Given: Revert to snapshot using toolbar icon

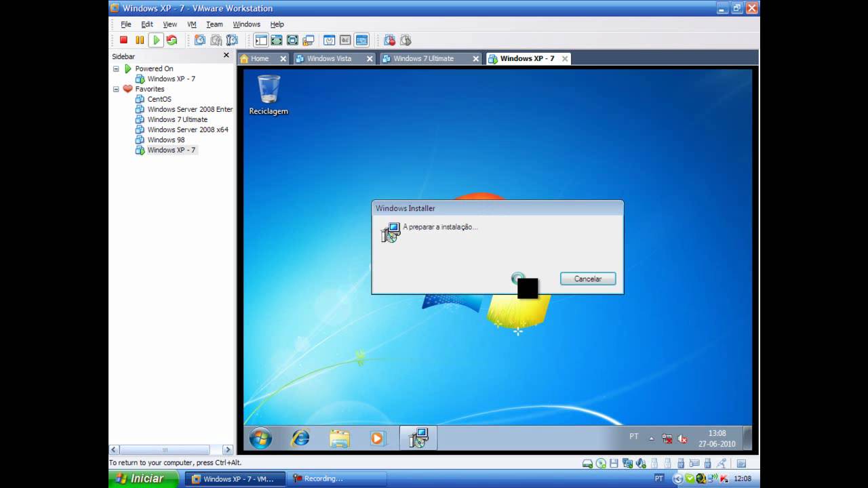Looking at the screenshot, I should 216,40.
